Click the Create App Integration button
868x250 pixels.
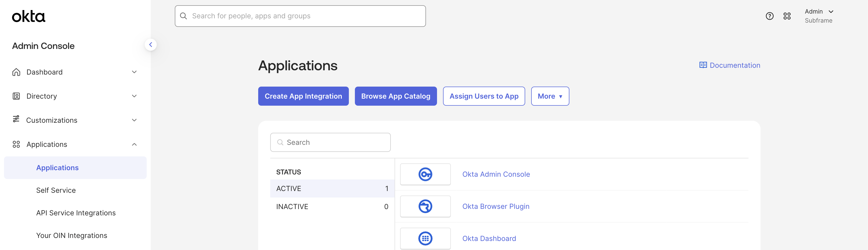pyautogui.click(x=303, y=96)
